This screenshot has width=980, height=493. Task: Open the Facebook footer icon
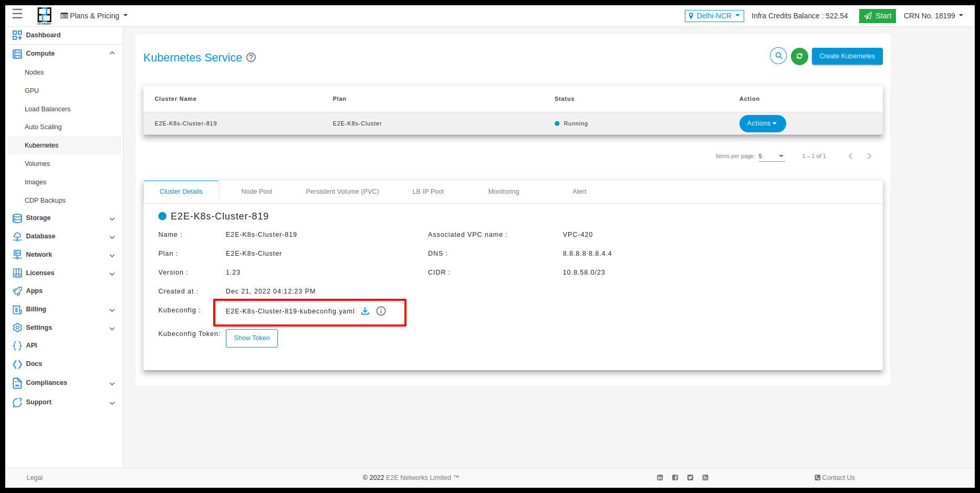point(675,478)
